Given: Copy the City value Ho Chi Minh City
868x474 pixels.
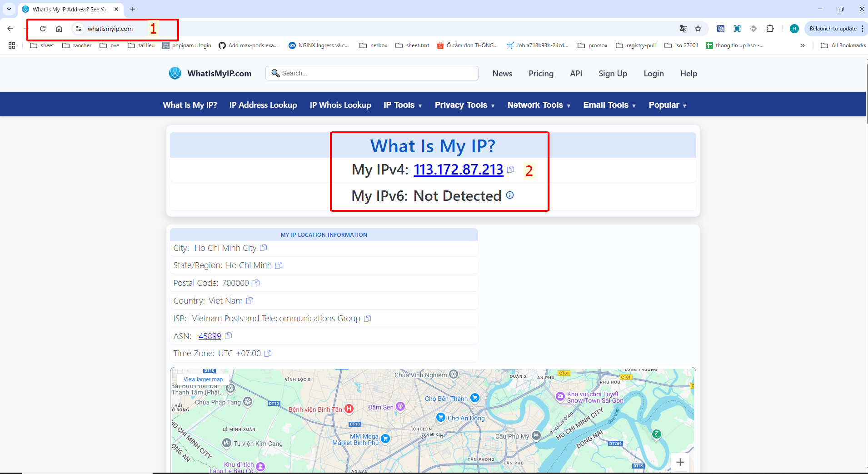Looking at the screenshot, I should 263,248.
